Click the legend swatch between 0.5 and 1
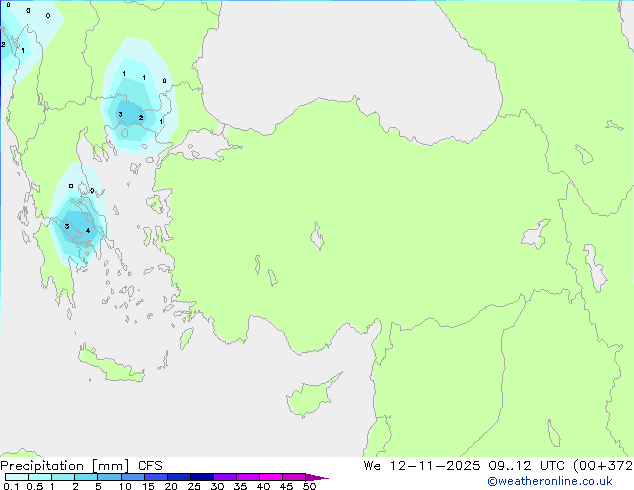Viewport: 634px width, 490px height. point(40,477)
